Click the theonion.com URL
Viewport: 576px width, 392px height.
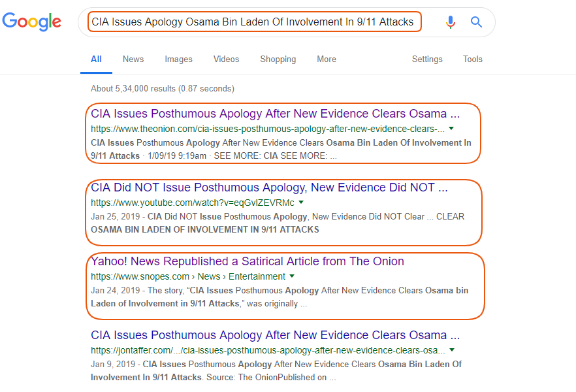[268, 129]
